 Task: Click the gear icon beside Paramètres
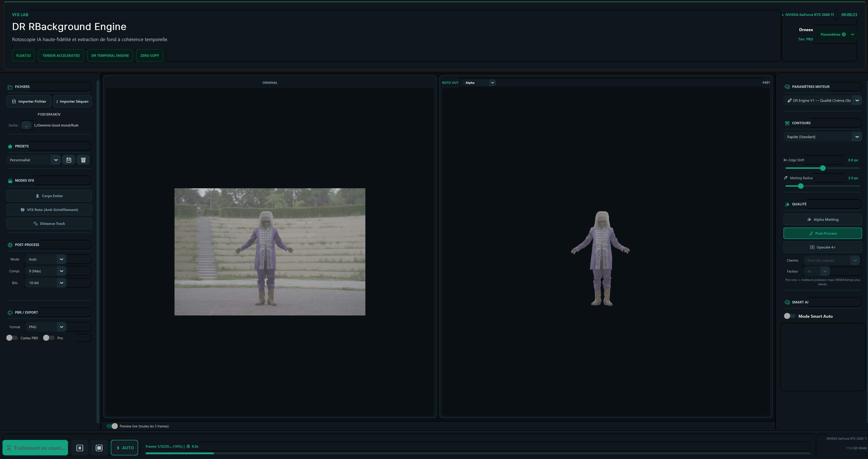click(x=844, y=34)
